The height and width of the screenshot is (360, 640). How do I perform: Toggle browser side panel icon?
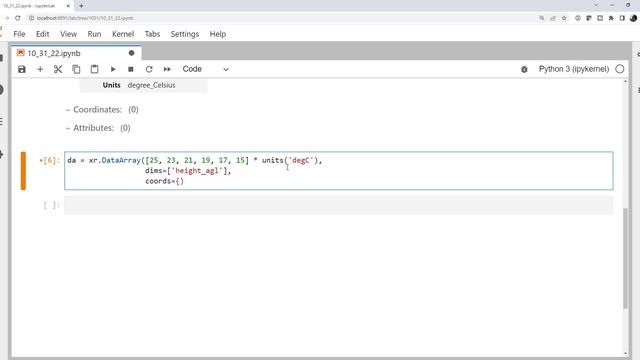click(622, 18)
